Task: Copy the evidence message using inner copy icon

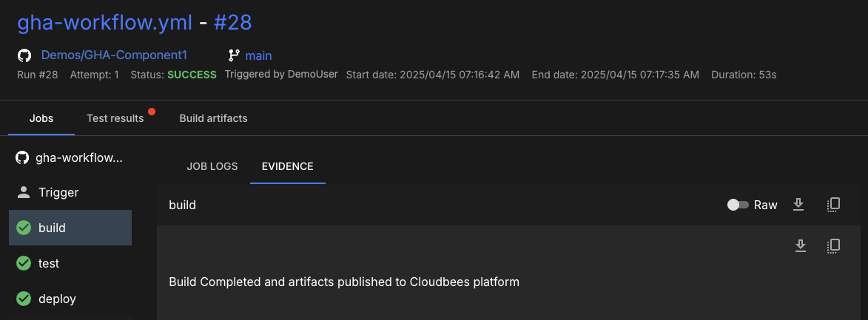Action: point(833,245)
